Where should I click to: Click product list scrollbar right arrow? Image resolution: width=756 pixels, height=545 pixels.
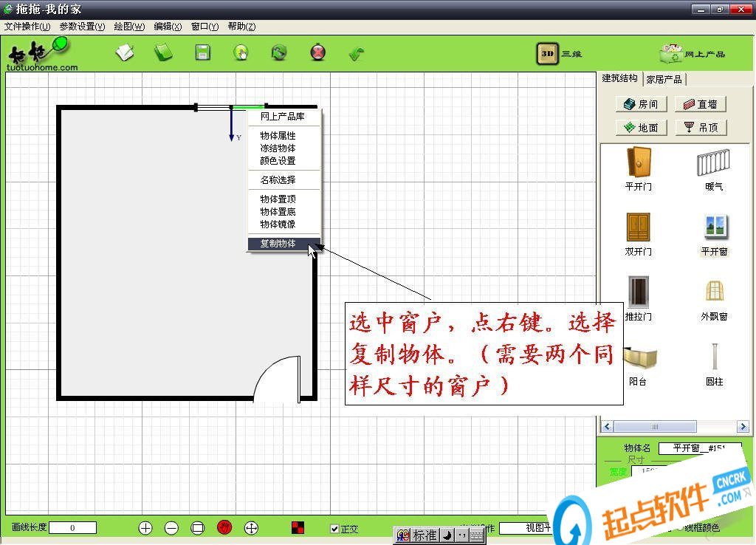point(743,426)
